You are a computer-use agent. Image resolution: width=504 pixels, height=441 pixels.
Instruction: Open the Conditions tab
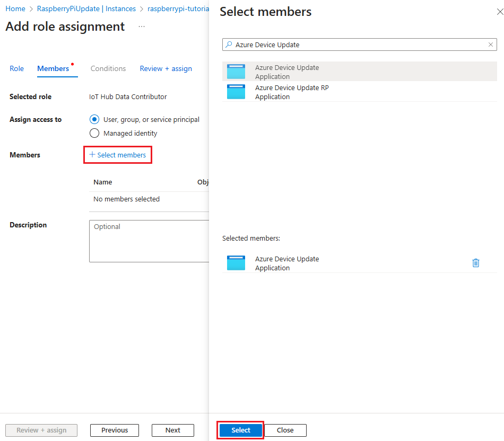108,68
